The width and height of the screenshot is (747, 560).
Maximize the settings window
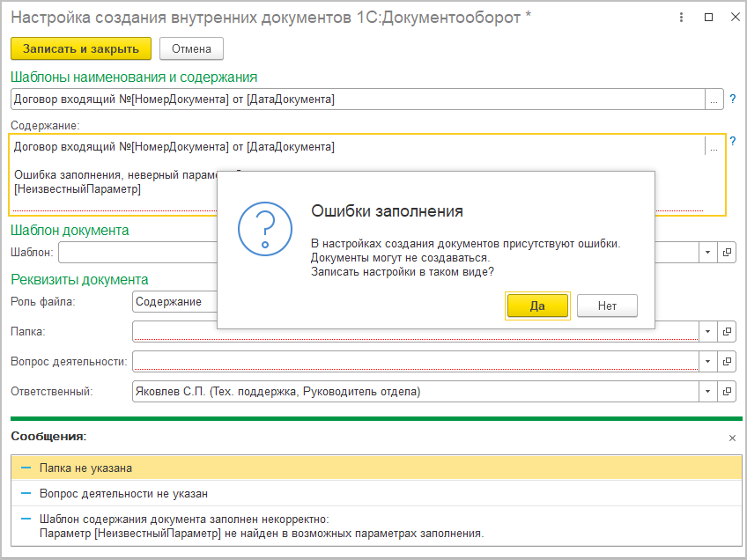click(708, 18)
